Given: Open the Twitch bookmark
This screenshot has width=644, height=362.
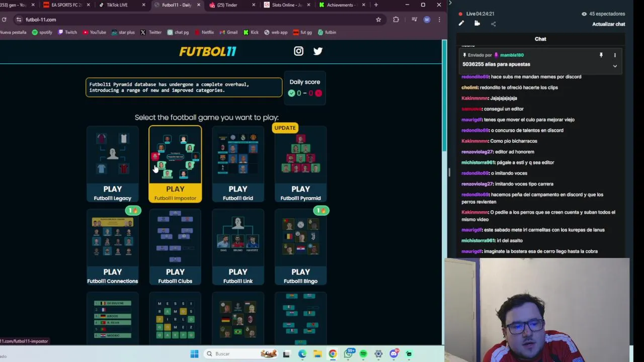Looking at the screenshot, I should (x=67, y=32).
